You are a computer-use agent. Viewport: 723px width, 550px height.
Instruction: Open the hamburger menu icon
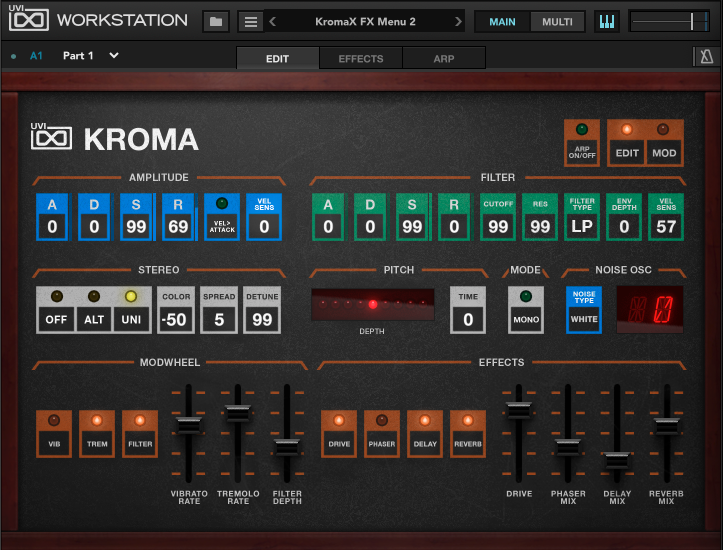coord(250,22)
